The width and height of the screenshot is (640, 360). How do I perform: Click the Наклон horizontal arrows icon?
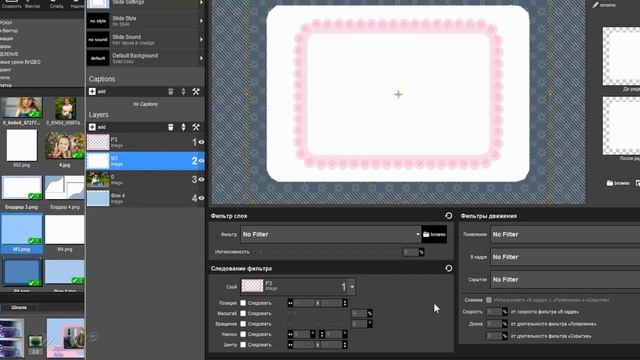(290, 334)
